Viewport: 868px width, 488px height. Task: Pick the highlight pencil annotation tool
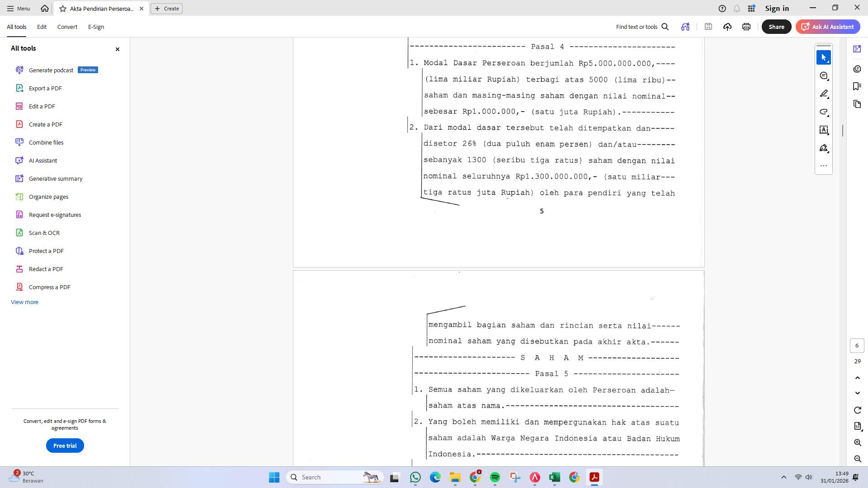point(824,94)
